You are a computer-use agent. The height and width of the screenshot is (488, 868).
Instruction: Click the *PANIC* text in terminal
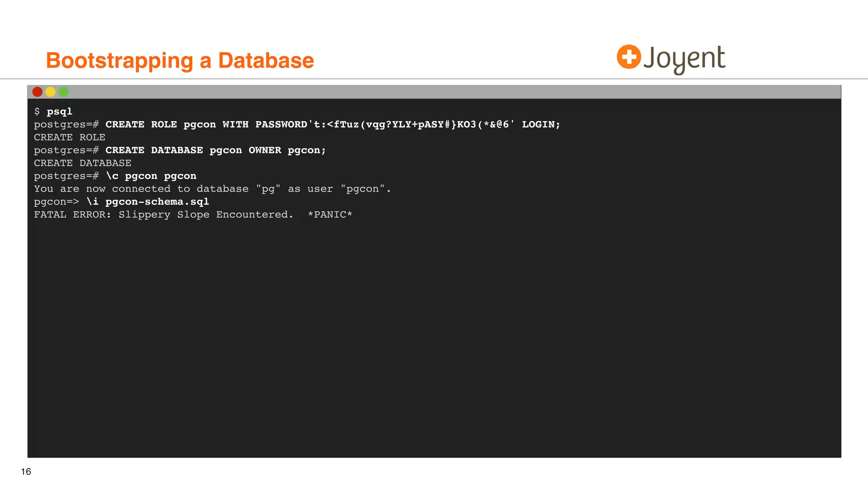[x=330, y=215]
